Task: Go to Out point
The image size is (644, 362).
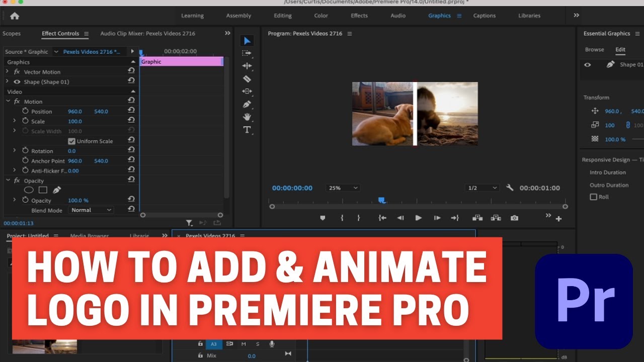Action: click(455, 218)
